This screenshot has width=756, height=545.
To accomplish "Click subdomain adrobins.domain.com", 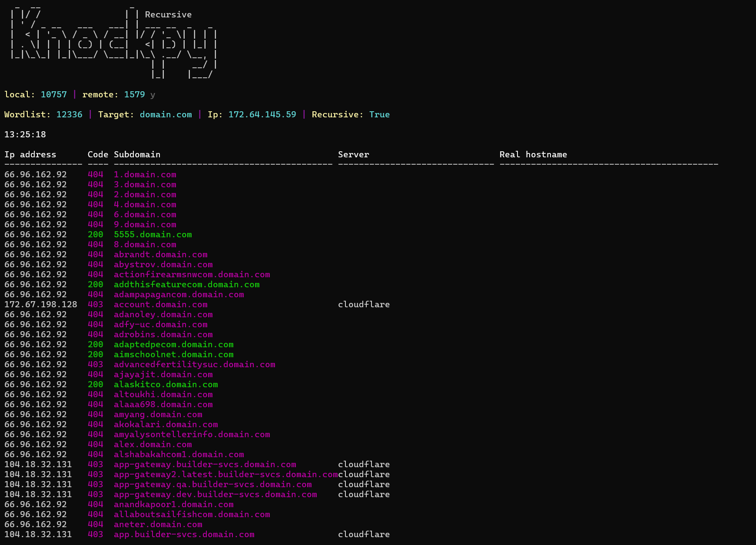I will (163, 334).
